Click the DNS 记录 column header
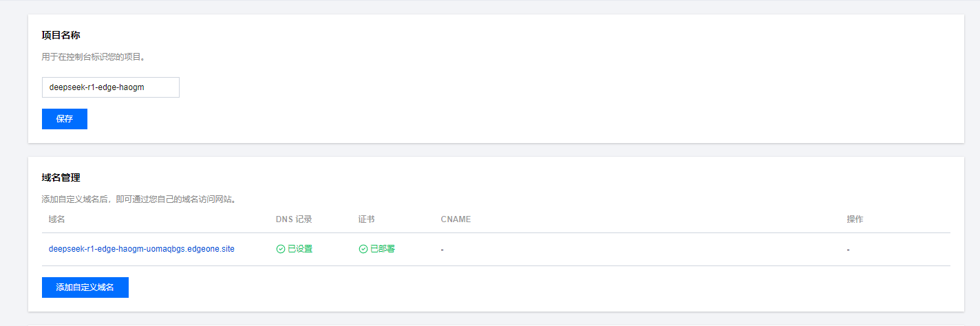This screenshot has width=980, height=326. pyautogui.click(x=294, y=219)
